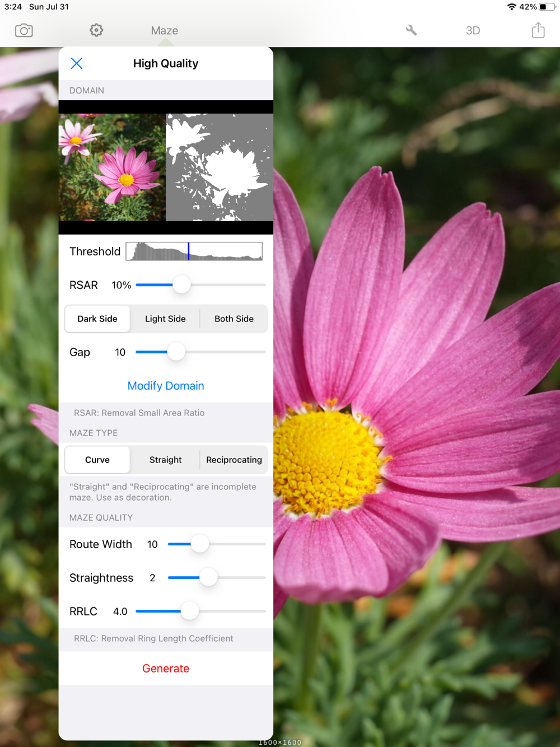
Task: Click the Straightness slider knob
Action: [x=208, y=578]
